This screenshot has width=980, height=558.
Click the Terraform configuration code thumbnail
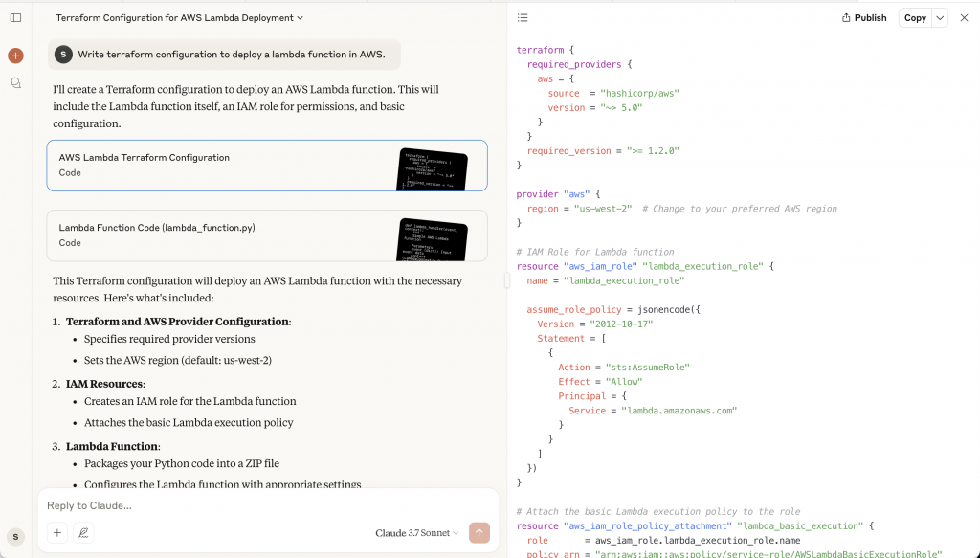[x=432, y=169]
